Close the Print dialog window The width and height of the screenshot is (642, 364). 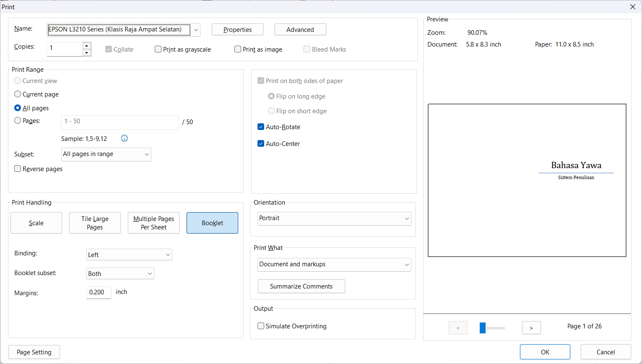click(632, 7)
